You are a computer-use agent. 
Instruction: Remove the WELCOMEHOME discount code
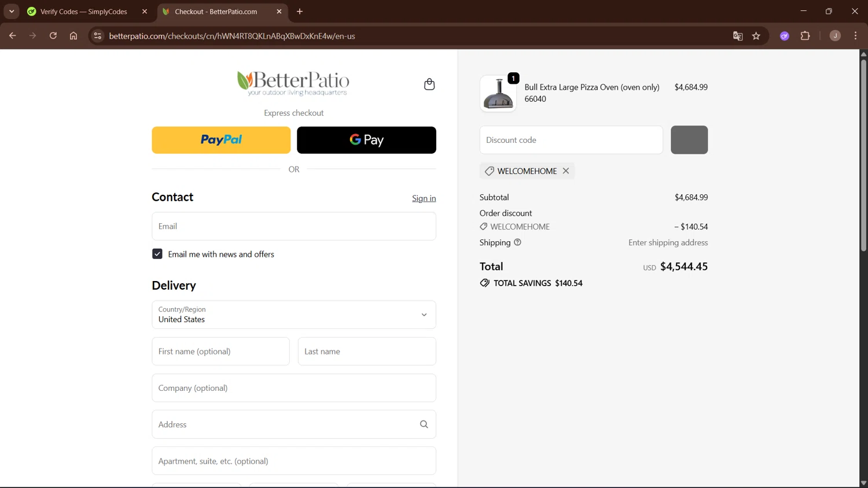pyautogui.click(x=566, y=171)
